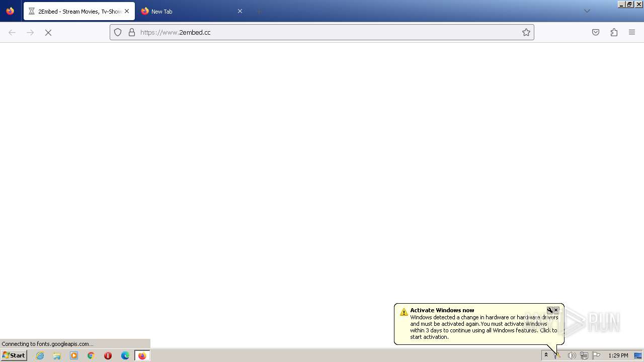This screenshot has width=644, height=362.
Task: Launch Microsoft Edge from taskbar
Action: (x=125, y=355)
